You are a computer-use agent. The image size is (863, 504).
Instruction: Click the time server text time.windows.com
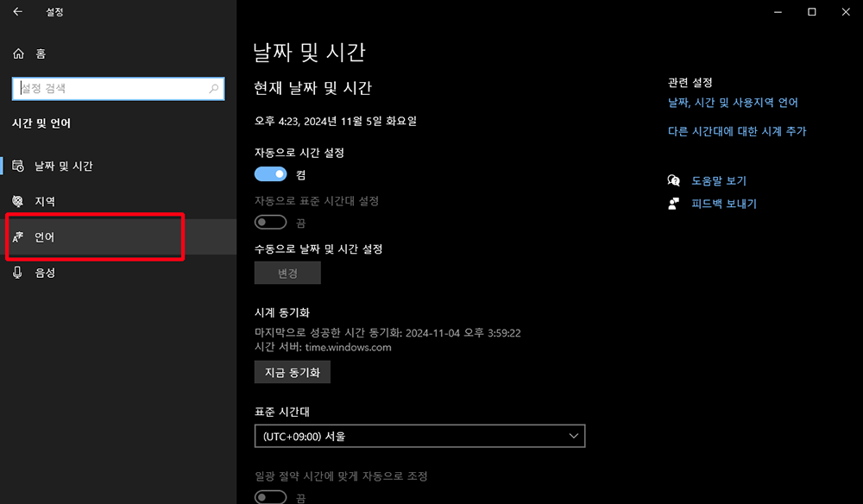(349, 347)
